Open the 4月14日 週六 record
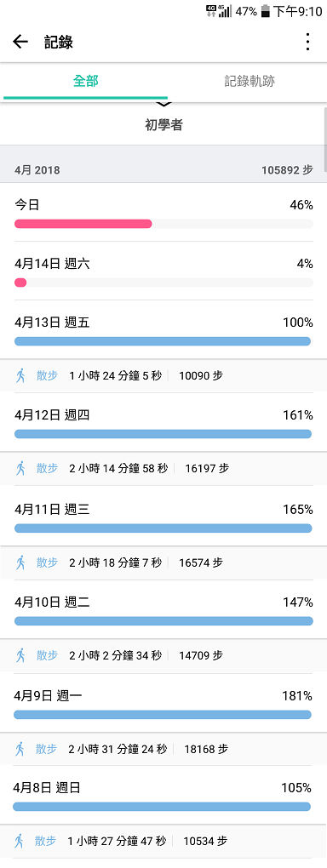The image size is (327, 868). (163, 271)
